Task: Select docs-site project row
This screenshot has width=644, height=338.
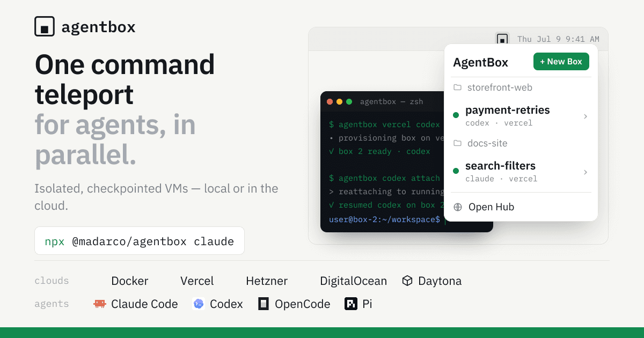Action: 521,143
